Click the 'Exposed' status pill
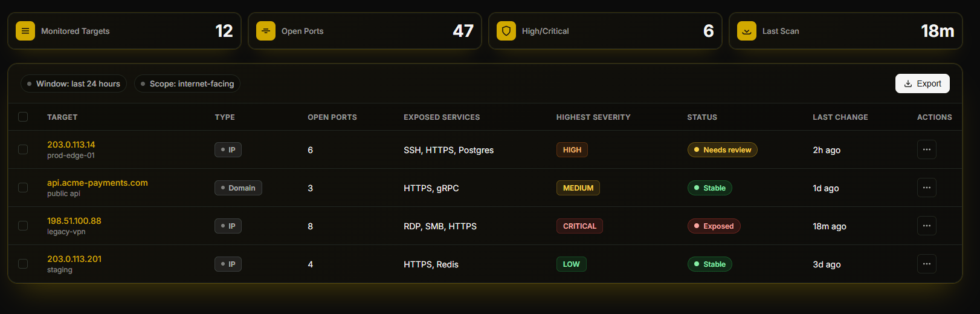Image resolution: width=980 pixels, height=314 pixels. click(x=714, y=226)
